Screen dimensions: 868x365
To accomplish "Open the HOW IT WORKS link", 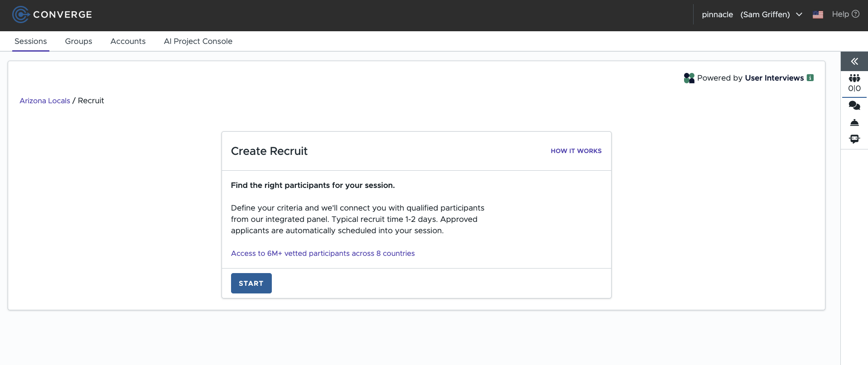I will [576, 151].
